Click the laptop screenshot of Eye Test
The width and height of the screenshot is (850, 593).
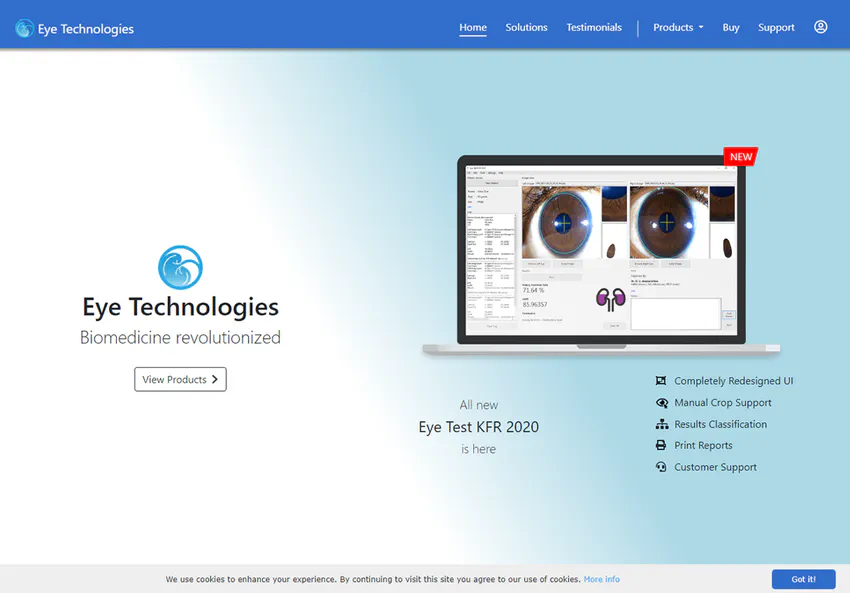click(600, 255)
